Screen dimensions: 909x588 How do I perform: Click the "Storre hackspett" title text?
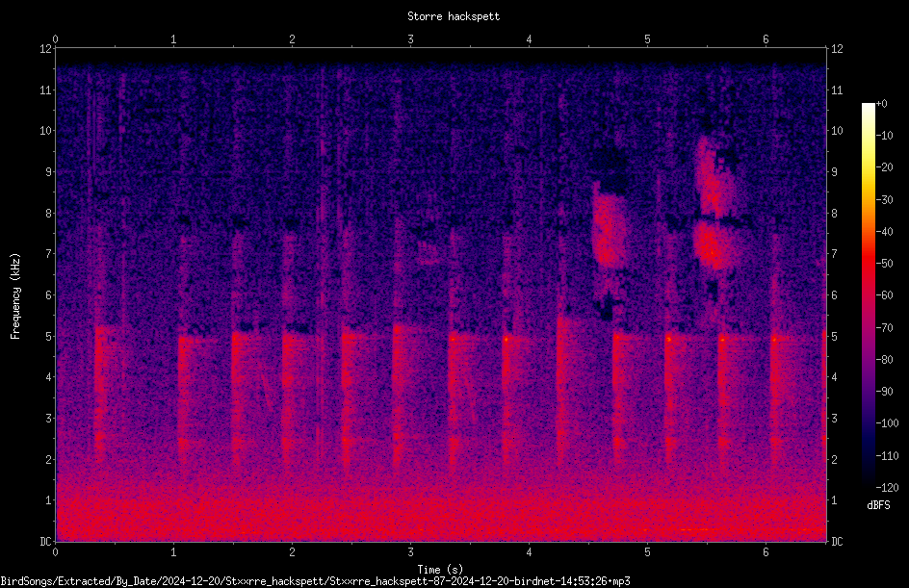pyautogui.click(x=454, y=16)
